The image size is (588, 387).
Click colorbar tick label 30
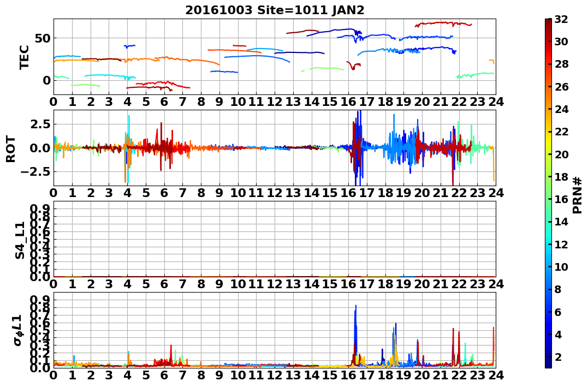tap(561, 41)
